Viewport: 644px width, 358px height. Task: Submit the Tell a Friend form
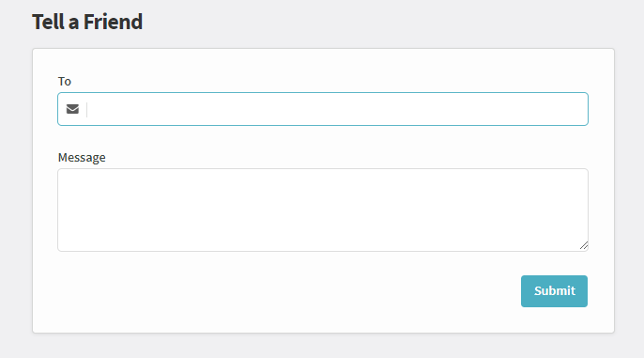click(554, 291)
